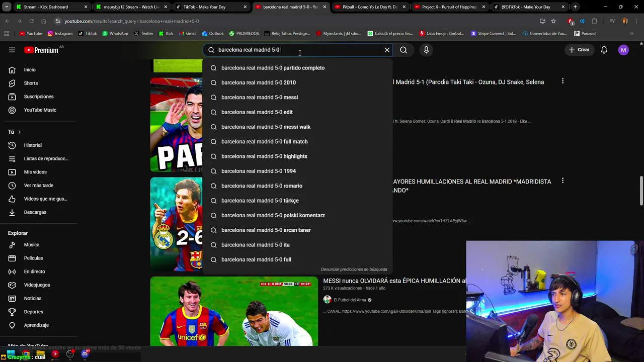Select suggestion ending in '1994'
Screen dimensions: 644x362
297,171
